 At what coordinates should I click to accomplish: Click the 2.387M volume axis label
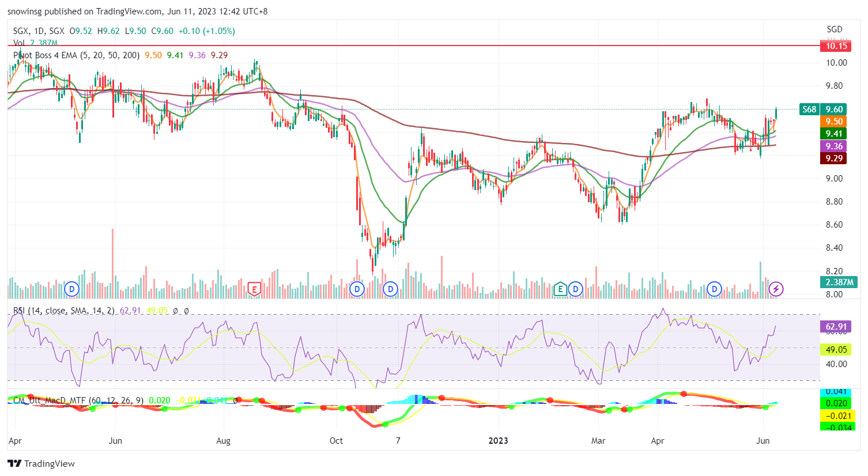tap(839, 282)
